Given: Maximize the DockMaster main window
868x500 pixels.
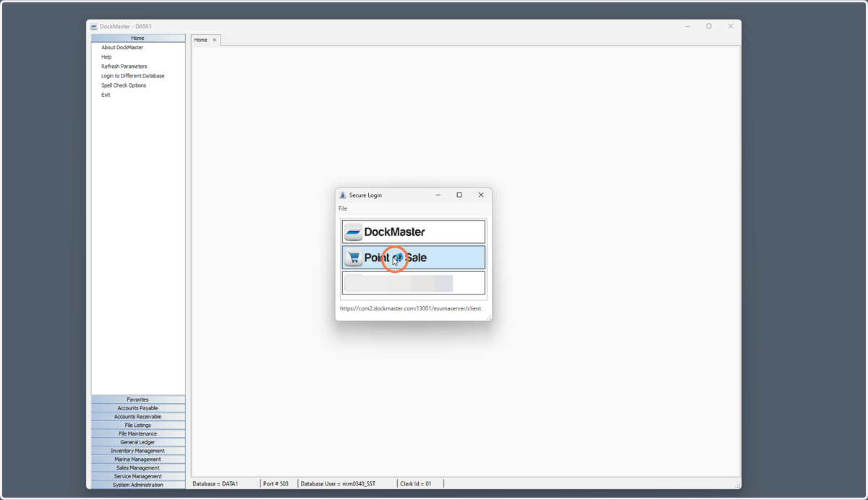Looking at the screenshot, I should (709, 26).
